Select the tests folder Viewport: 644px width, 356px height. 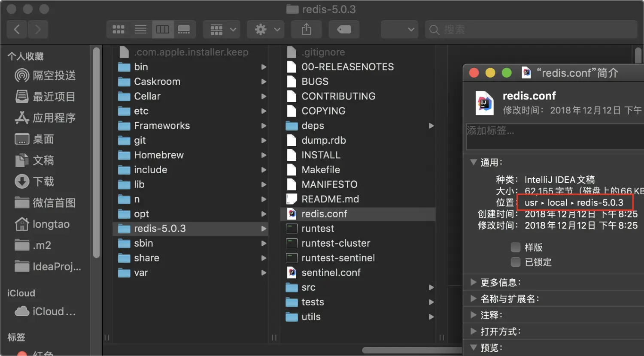[358, 302]
